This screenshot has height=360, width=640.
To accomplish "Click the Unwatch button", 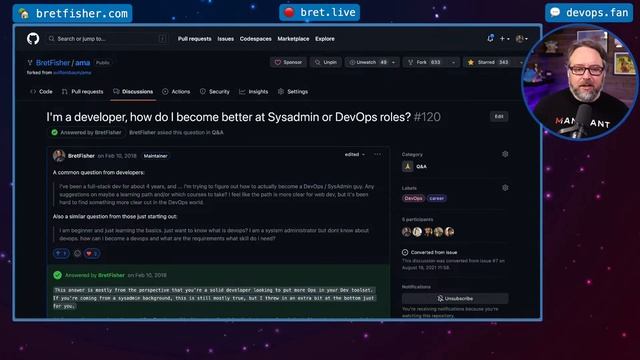I will pyautogui.click(x=367, y=62).
